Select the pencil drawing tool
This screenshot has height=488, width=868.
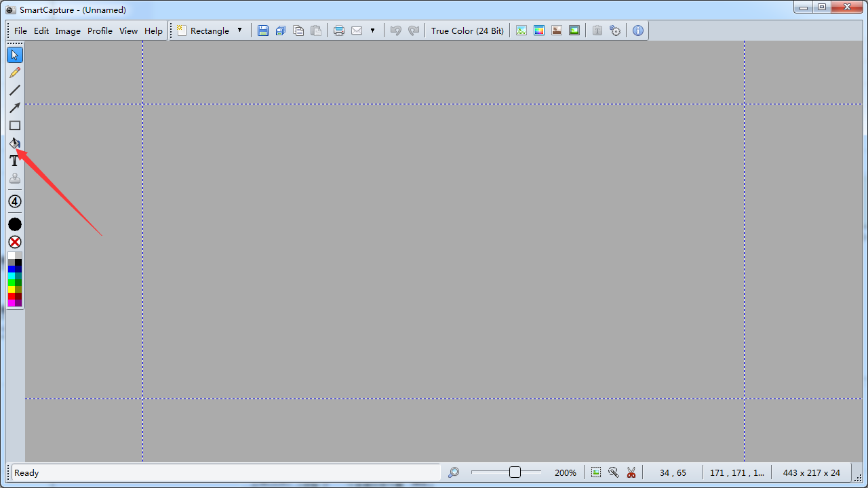(x=14, y=73)
